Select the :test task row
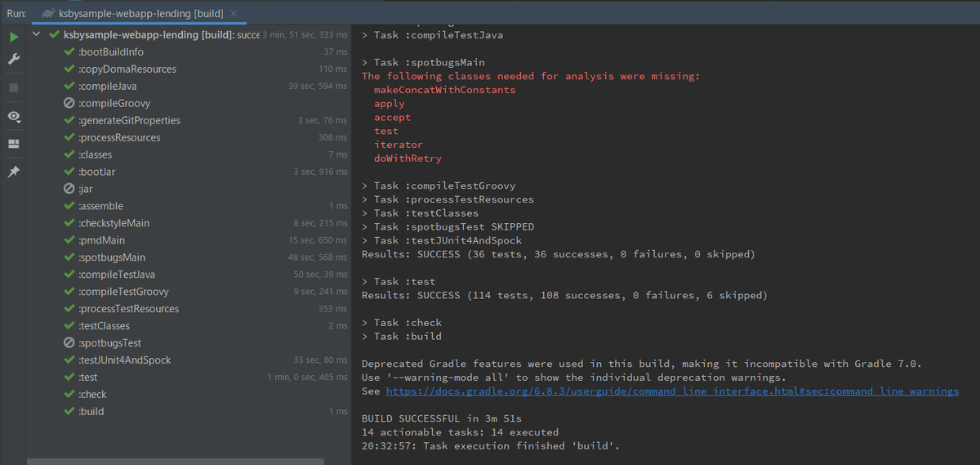This screenshot has width=980, height=465. [190, 378]
